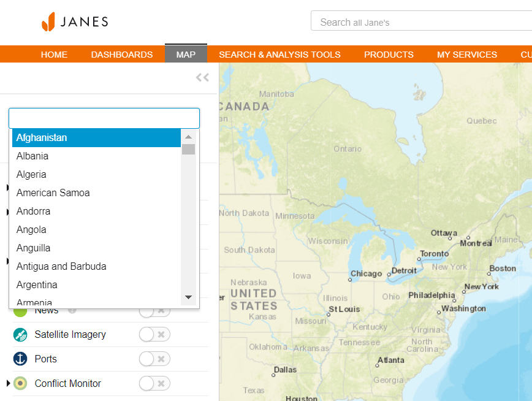
Task: Turn on the Conflict Monitor toggle
Action: [154, 384]
